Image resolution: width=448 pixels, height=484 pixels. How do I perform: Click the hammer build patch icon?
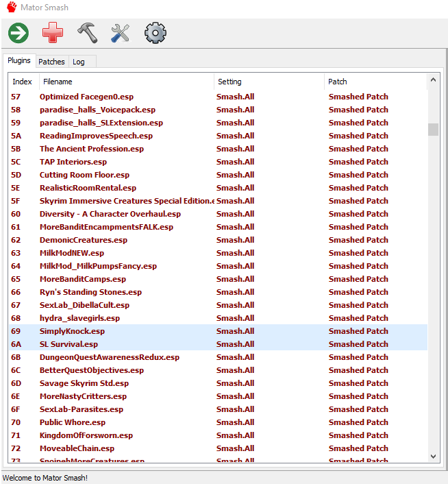coord(87,32)
